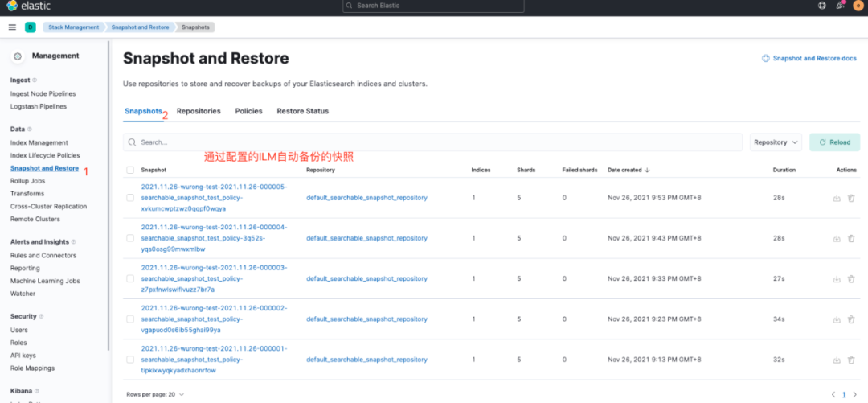Open the user avatar menu

pyautogui.click(x=858, y=6)
